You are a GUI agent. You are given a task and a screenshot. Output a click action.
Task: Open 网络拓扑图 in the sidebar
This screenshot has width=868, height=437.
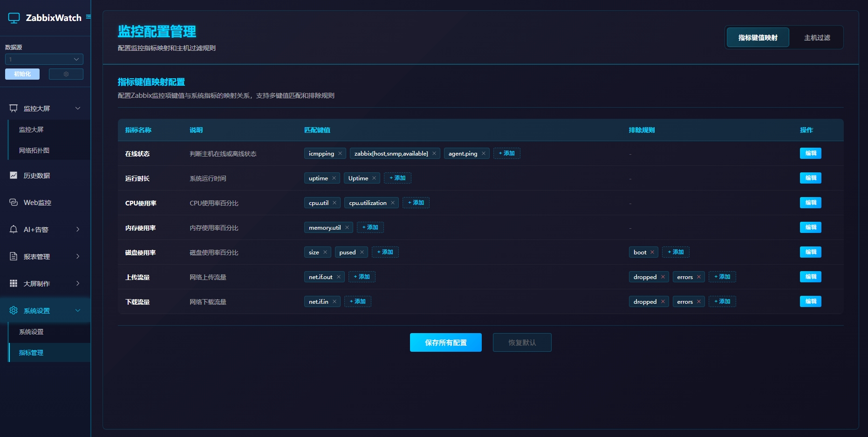point(34,150)
